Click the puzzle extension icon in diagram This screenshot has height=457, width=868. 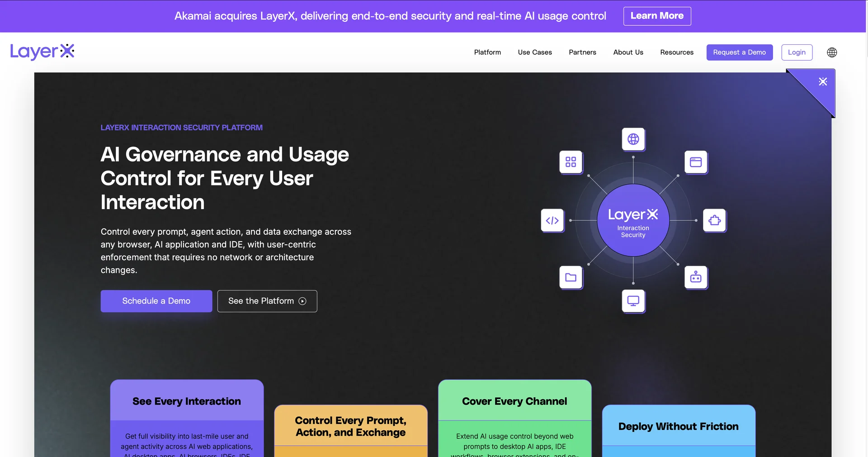(715, 220)
